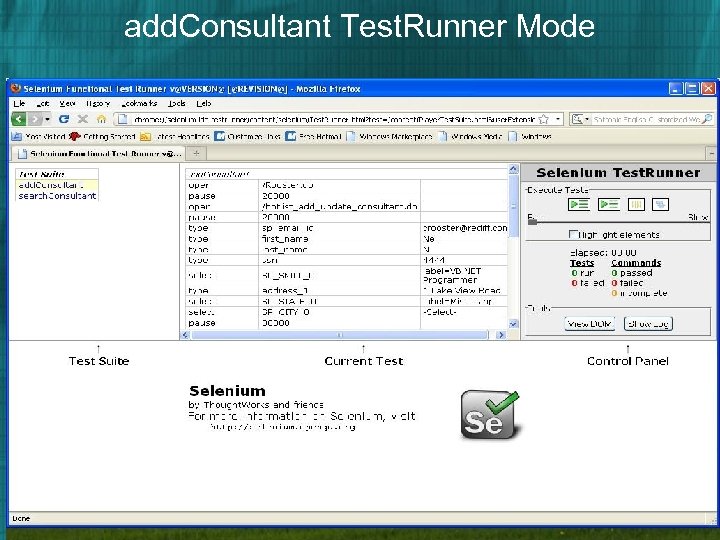Select the searchConsultant test link
Screen dimensions: 720x540
(x=57, y=196)
